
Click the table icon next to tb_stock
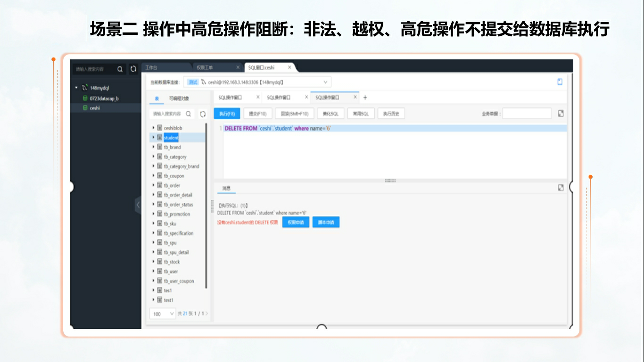point(160,262)
